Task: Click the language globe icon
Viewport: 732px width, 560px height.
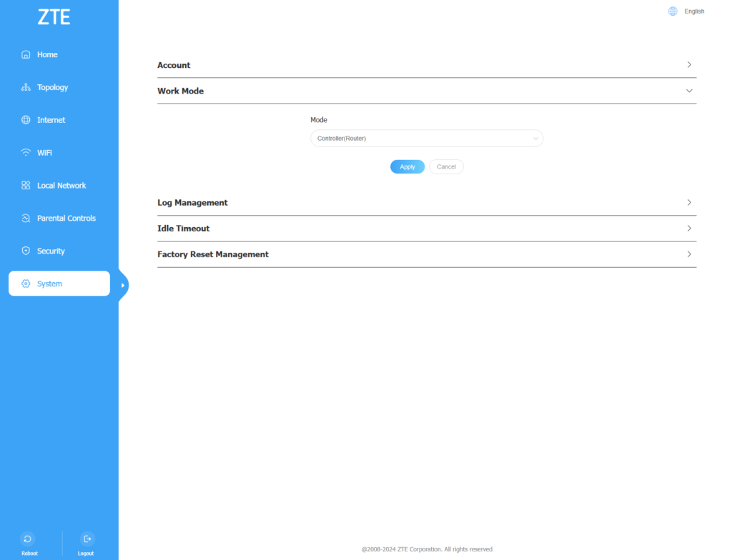Action: pos(673,11)
